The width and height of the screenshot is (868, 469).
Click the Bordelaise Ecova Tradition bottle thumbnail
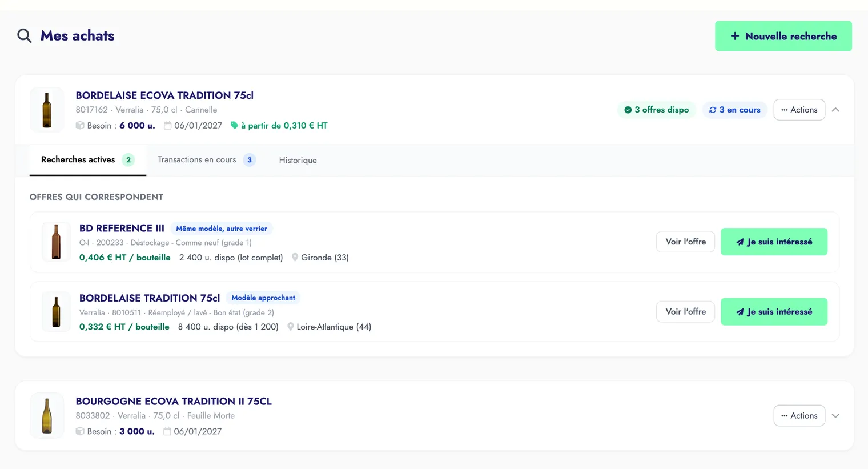(x=47, y=110)
